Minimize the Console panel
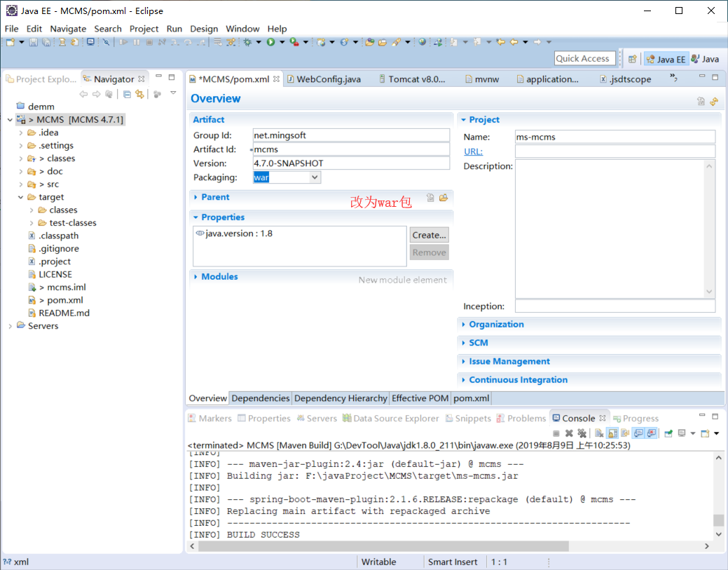The width and height of the screenshot is (728, 570). [x=702, y=415]
